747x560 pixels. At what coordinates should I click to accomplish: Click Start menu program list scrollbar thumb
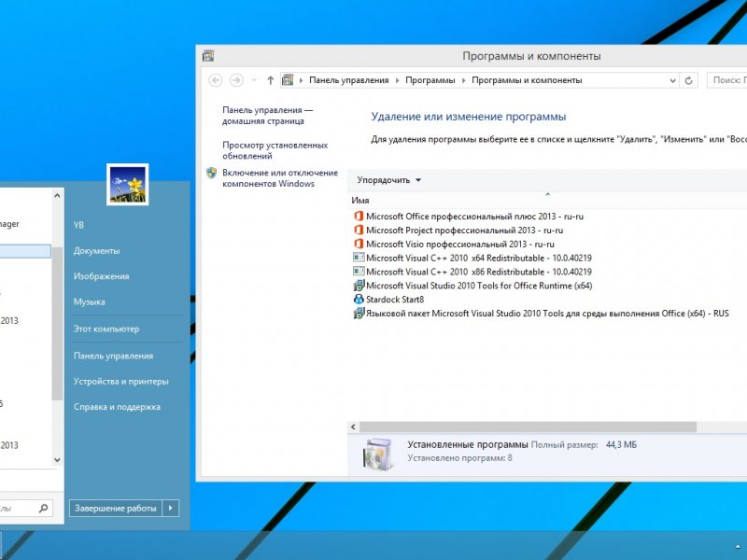click(57, 324)
